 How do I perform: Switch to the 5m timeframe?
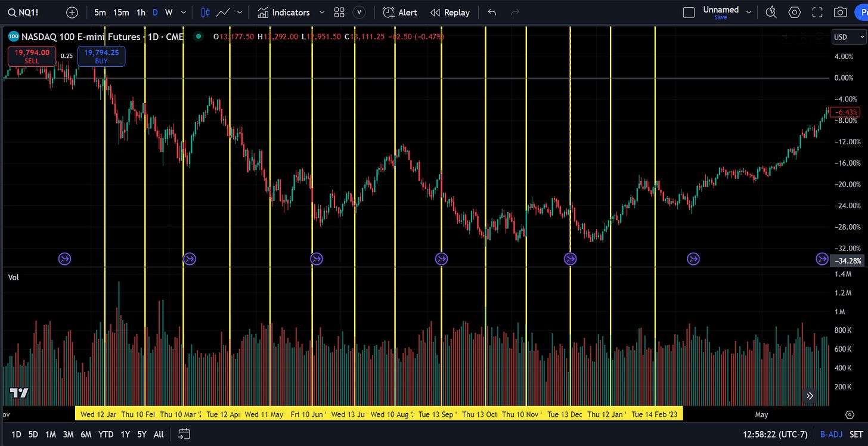click(100, 12)
